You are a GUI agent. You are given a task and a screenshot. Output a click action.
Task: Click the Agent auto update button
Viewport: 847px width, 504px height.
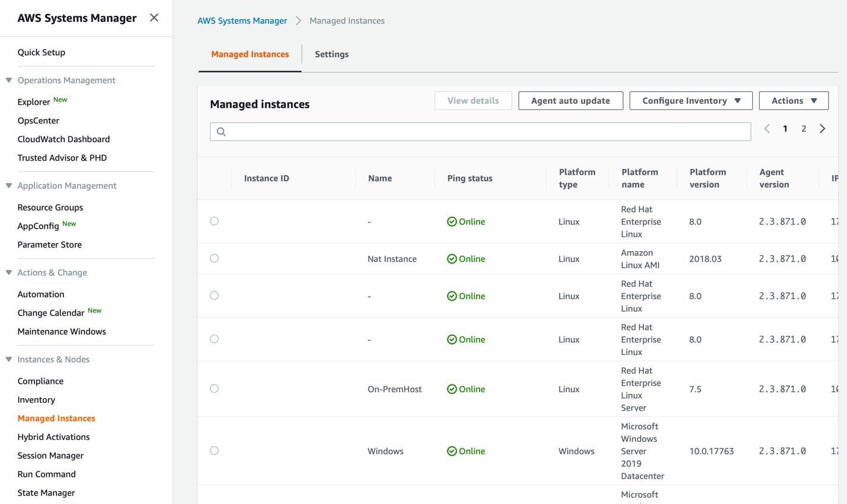pyautogui.click(x=570, y=100)
